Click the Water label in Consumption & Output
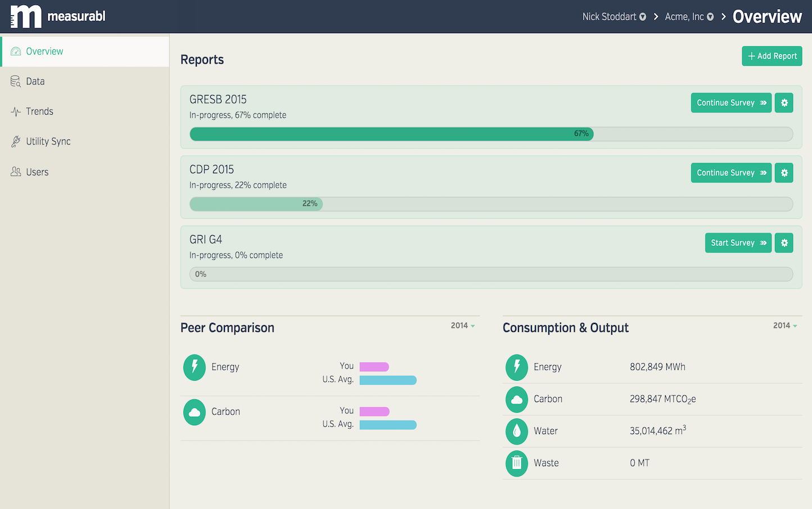Screen dimensions: 812x509 click(x=545, y=431)
